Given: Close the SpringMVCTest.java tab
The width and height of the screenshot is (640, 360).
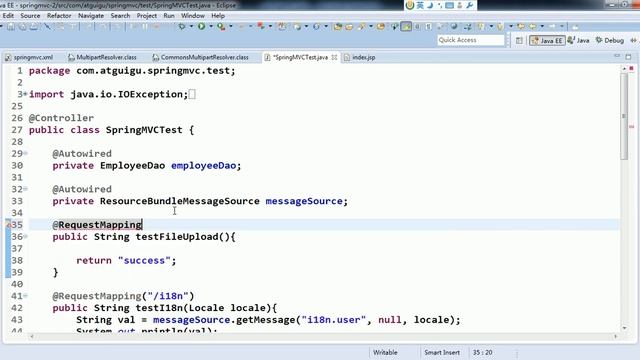Looking at the screenshot, I should pyautogui.click(x=334, y=58).
